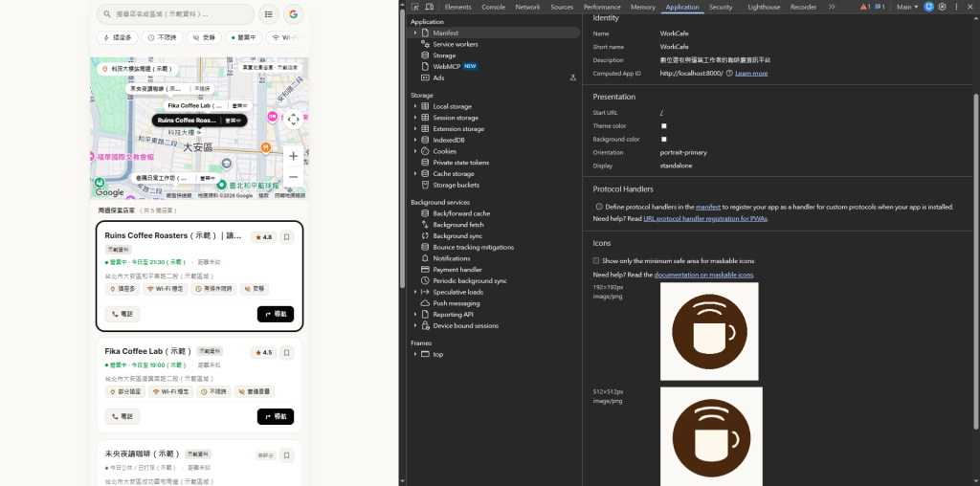Bookmark Fika Coffee Lab card

[287, 352]
